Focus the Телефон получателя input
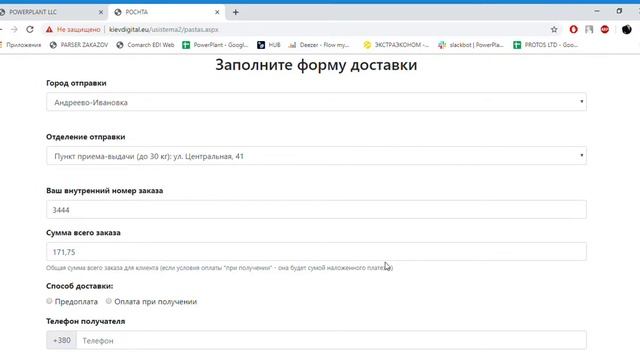The width and height of the screenshot is (640, 360). click(331, 340)
